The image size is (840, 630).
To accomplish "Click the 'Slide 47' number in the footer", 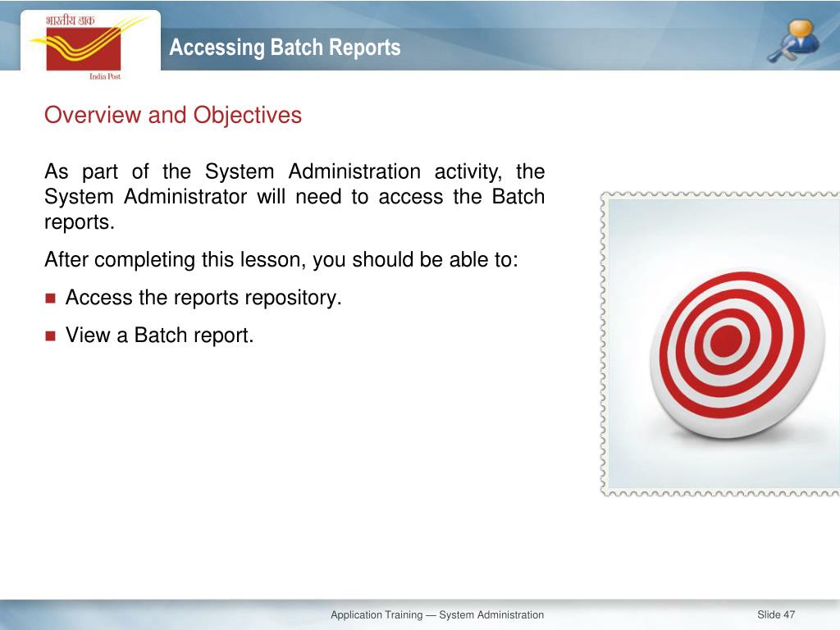I will 776,615.
